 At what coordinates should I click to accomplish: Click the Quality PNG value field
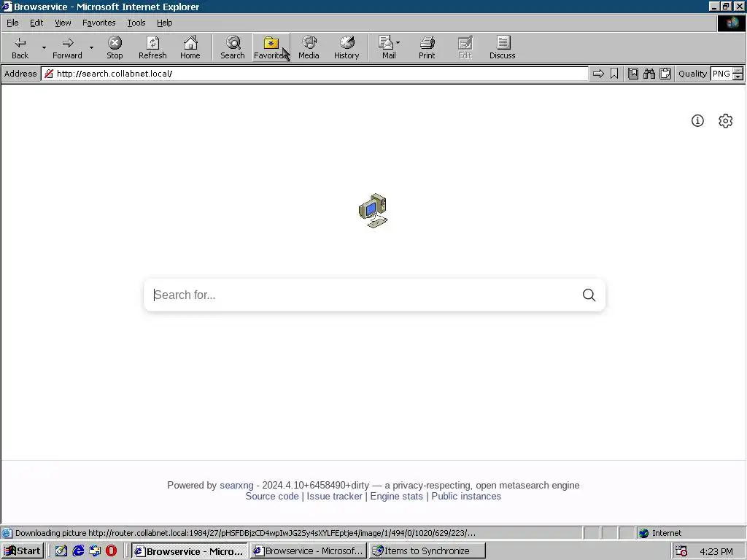pos(721,74)
